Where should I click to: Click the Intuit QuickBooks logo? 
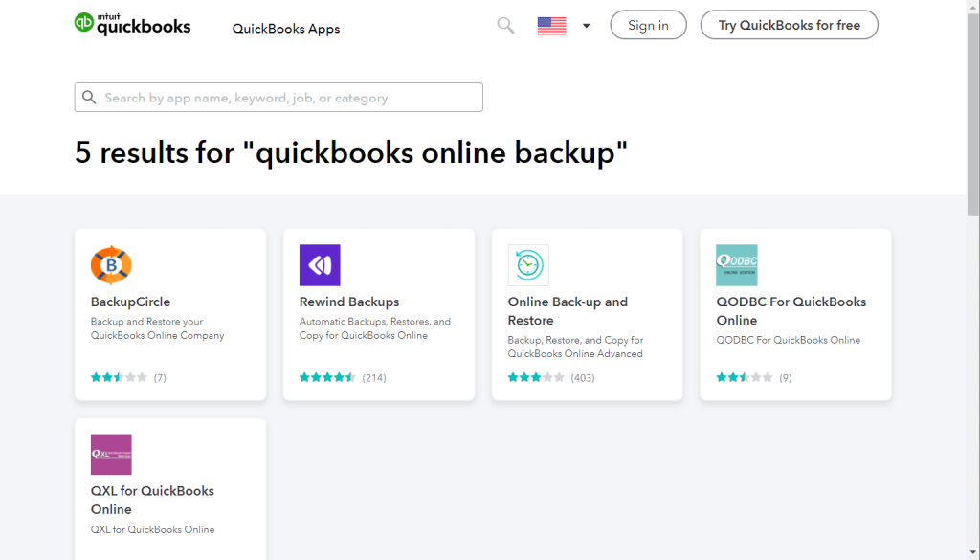[x=132, y=24]
